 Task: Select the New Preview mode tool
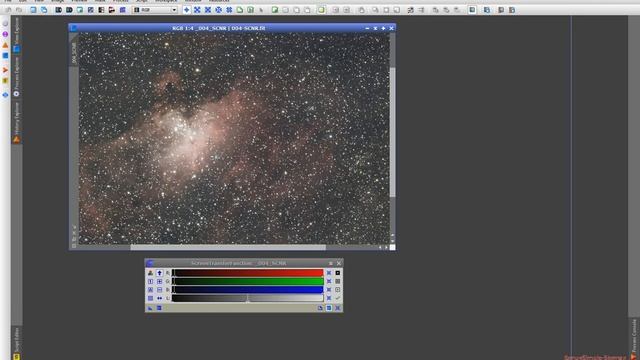pyautogui.click(x=240, y=10)
